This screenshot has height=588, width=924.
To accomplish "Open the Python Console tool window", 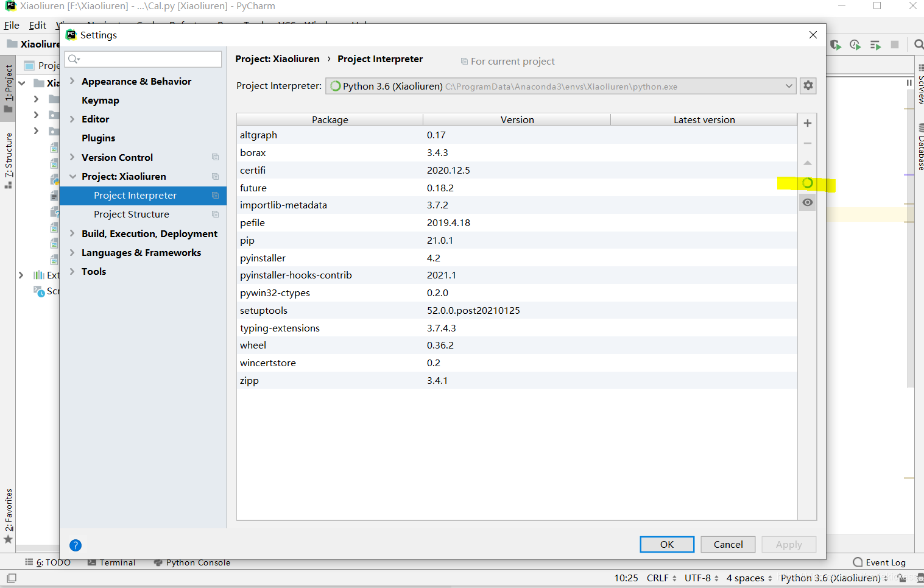I will (x=192, y=562).
